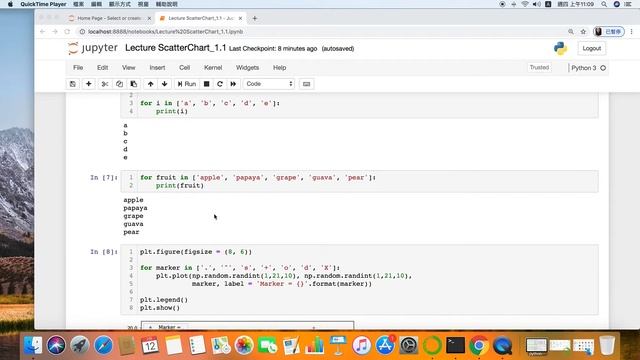Open Safari from the Dock
The image size is (640, 360).
click(x=104, y=345)
